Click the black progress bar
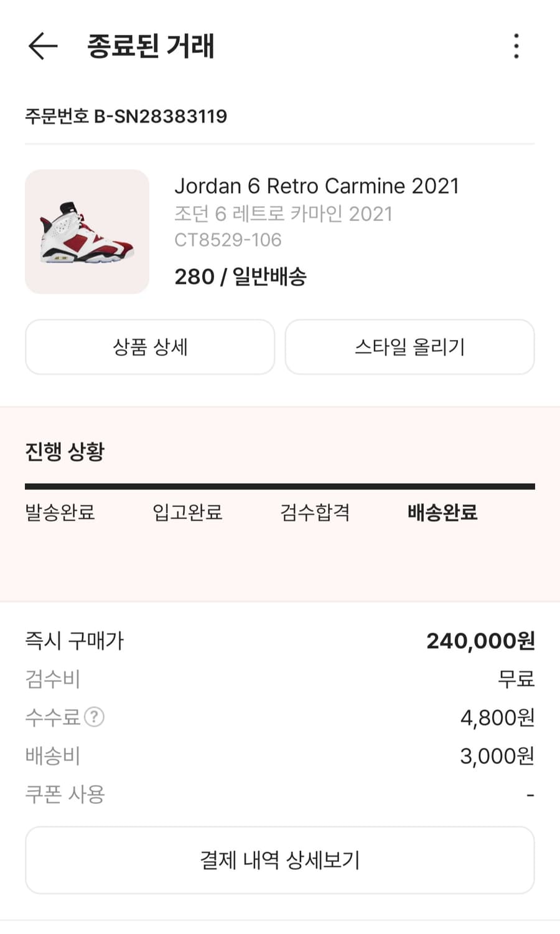Viewport: 560px width, 934px height. 280,486
